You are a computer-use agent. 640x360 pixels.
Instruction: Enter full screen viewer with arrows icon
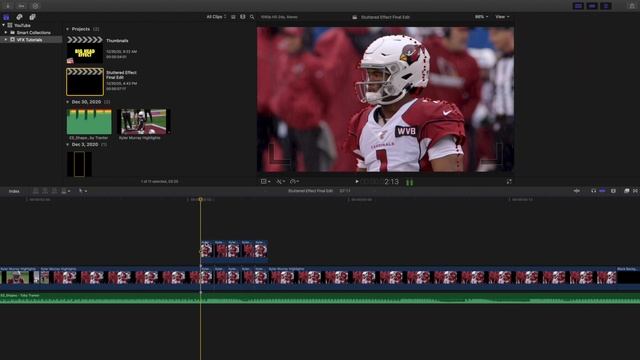click(x=509, y=181)
